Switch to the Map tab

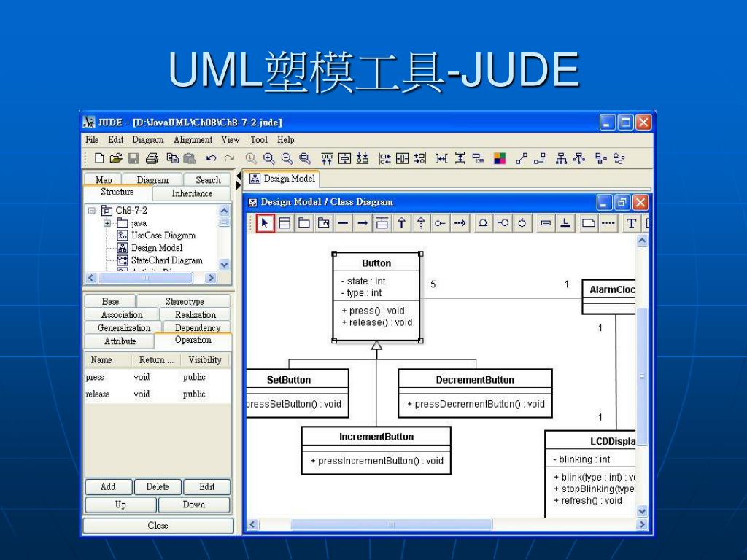[x=104, y=179]
